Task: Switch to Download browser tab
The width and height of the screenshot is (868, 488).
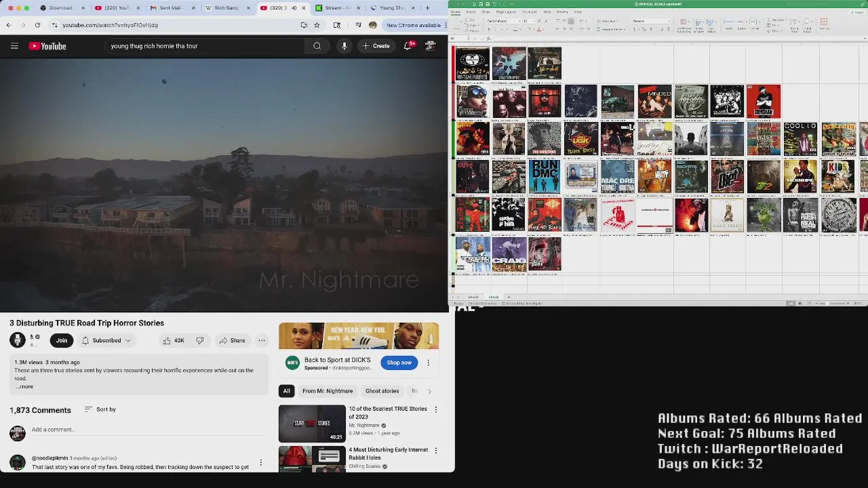Action: tap(60, 8)
